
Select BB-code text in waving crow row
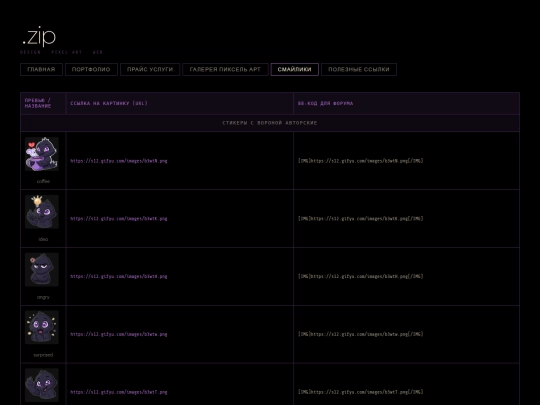[361, 392]
